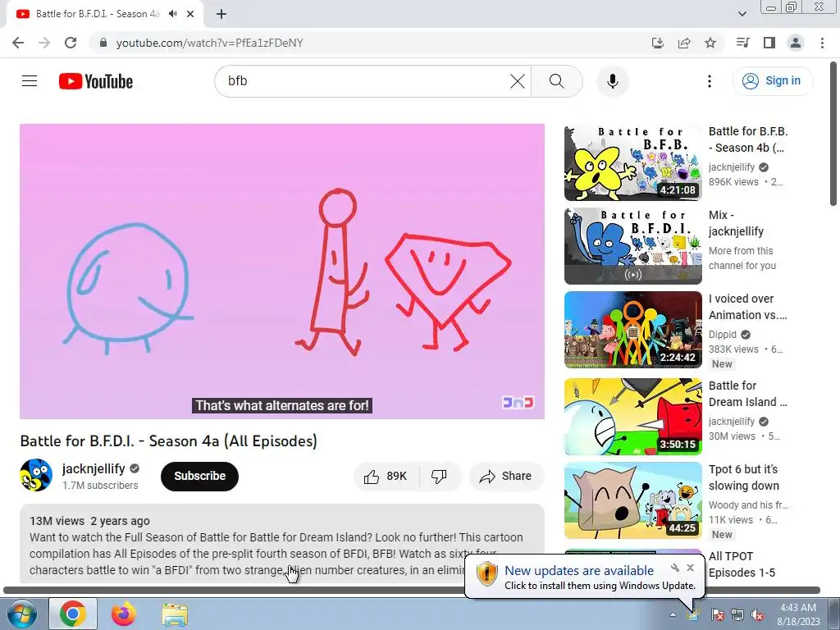Open the clock showing 4:43 AM
The height and width of the screenshot is (630, 840).
798,614
